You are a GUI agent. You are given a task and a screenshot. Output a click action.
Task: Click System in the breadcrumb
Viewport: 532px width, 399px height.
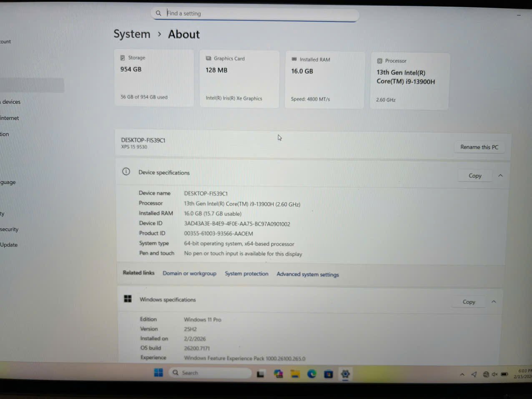[x=132, y=34]
